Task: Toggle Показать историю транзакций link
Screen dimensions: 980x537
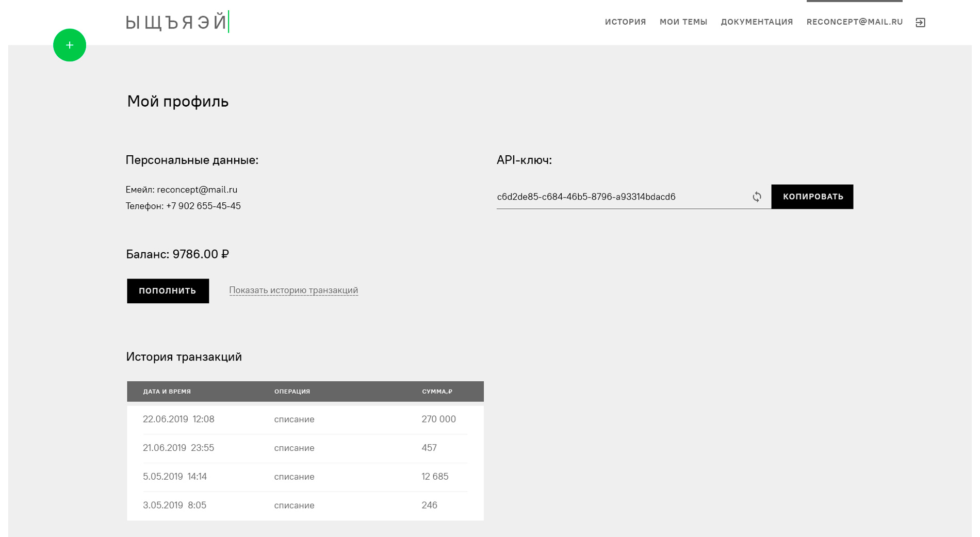Action: point(293,290)
